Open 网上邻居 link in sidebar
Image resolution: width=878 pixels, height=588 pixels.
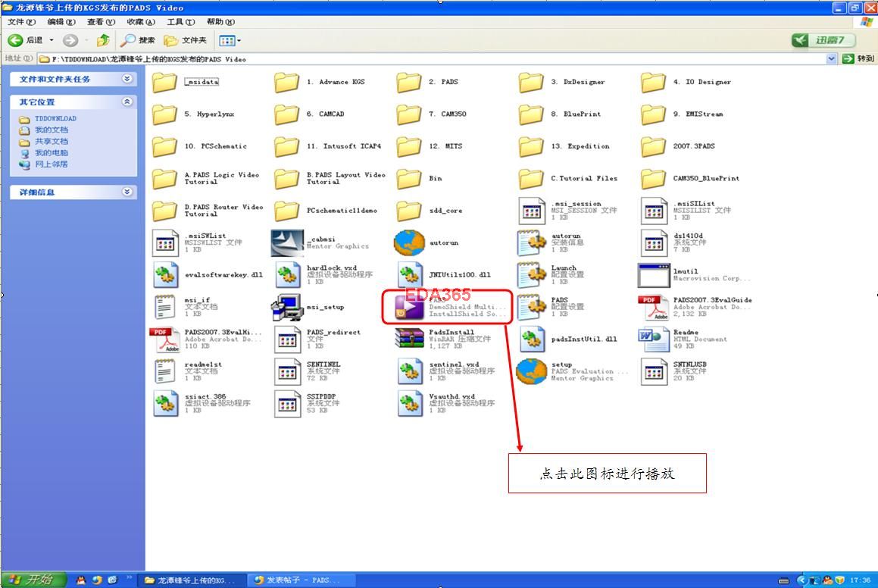[x=44, y=164]
